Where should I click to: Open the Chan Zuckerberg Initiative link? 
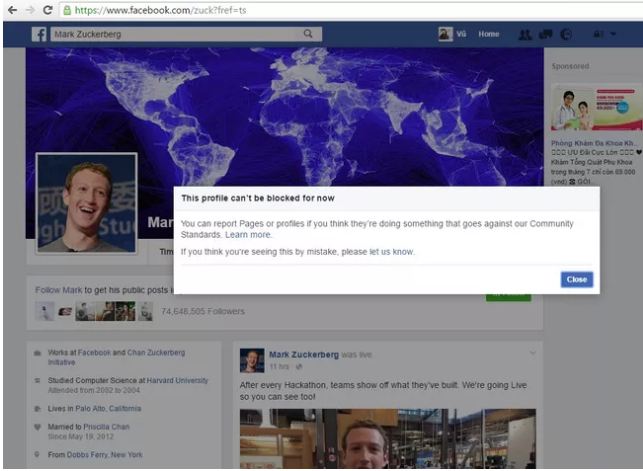(x=156, y=353)
